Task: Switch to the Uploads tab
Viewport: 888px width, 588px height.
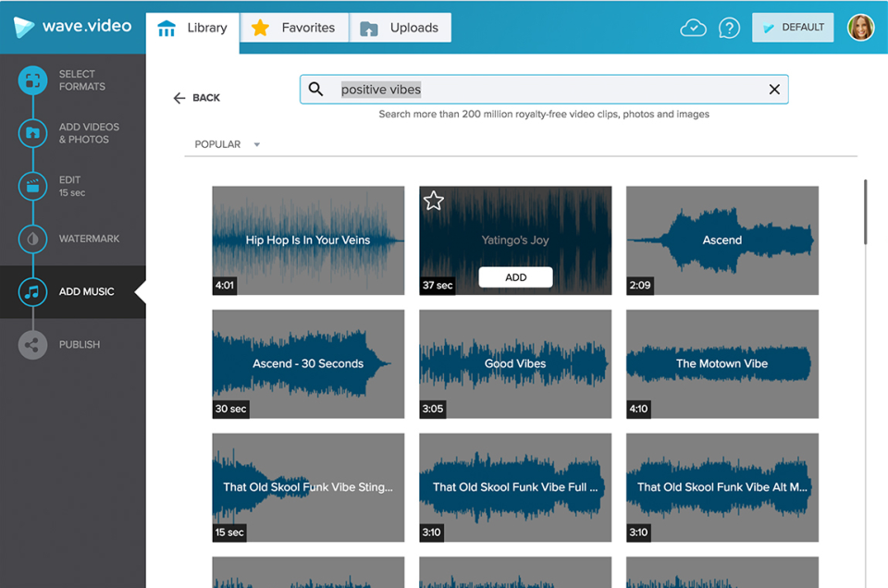Action: (x=401, y=28)
